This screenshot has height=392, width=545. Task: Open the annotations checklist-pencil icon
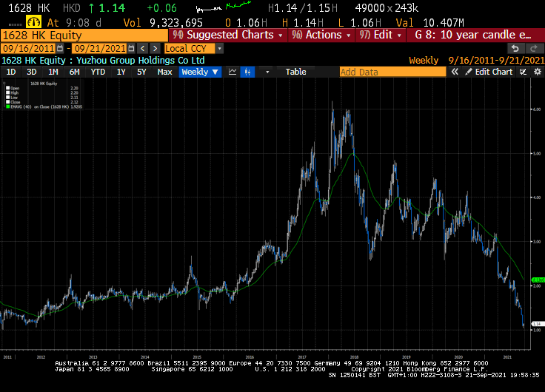point(523,72)
